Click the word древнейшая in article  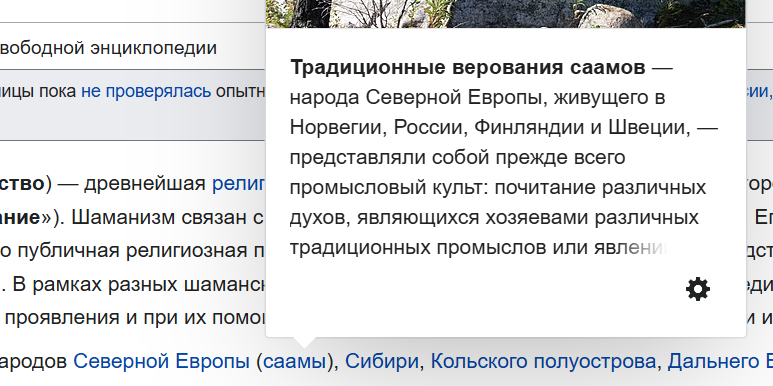tap(145, 184)
